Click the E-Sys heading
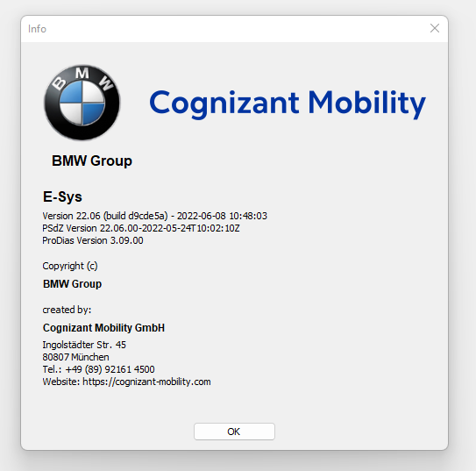This screenshot has width=476, height=471. (62, 196)
